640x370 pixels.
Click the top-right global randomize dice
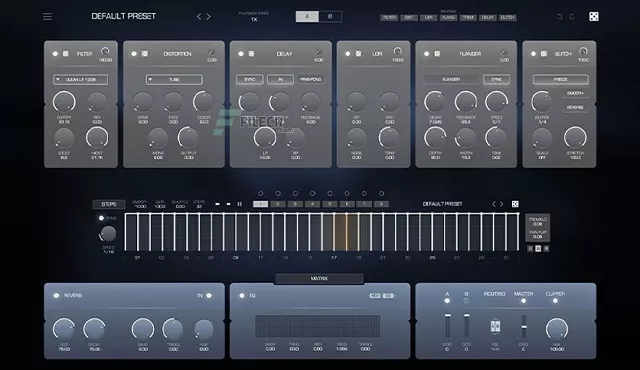(594, 16)
